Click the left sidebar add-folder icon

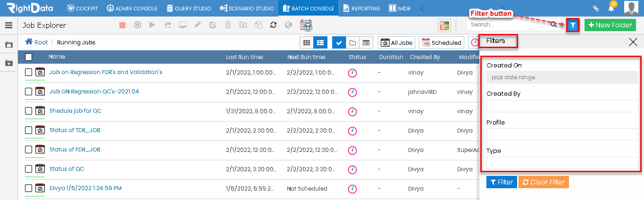(8, 63)
